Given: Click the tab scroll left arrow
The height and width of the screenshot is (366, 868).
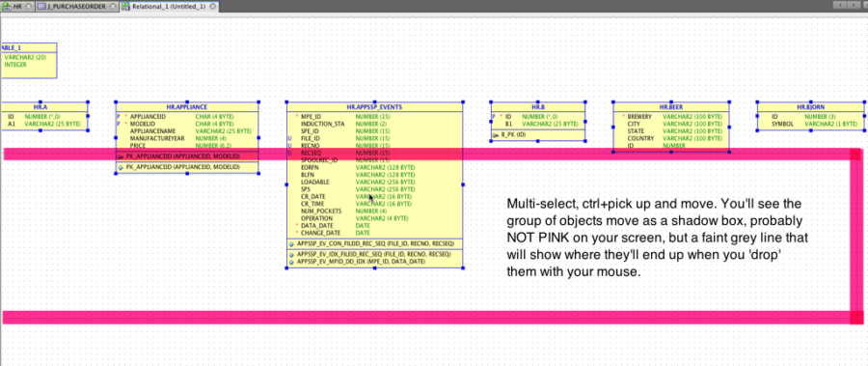Looking at the screenshot, I should [x=841, y=5].
